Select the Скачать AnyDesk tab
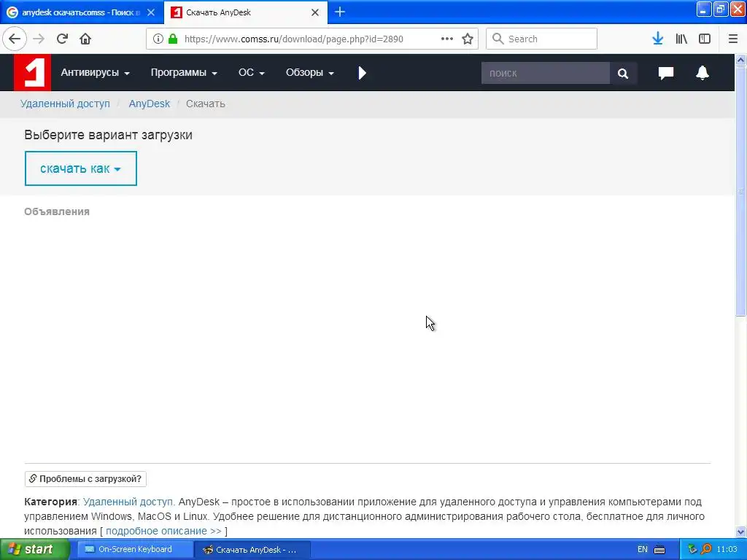 point(245,12)
